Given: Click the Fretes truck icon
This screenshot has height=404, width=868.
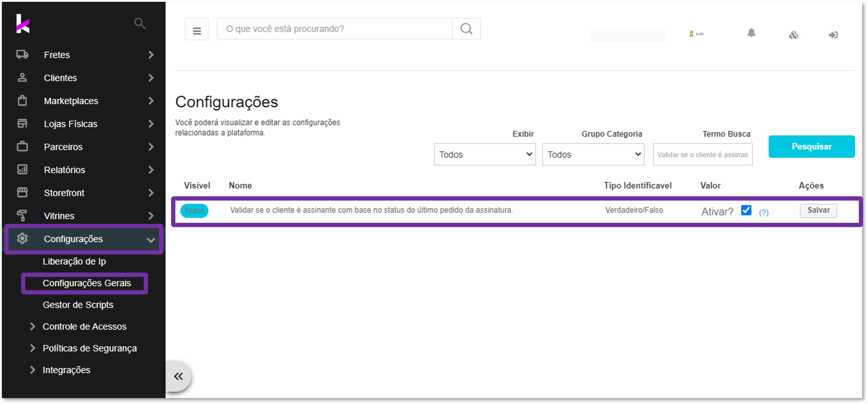Looking at the screenshot, I should coord(22,54).
